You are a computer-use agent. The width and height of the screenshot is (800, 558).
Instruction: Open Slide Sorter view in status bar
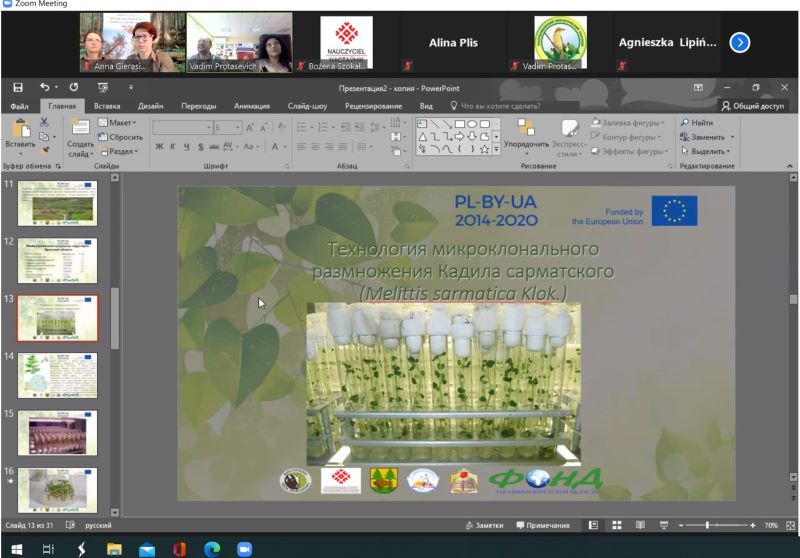pyautogui.click(x=617, y=525)
